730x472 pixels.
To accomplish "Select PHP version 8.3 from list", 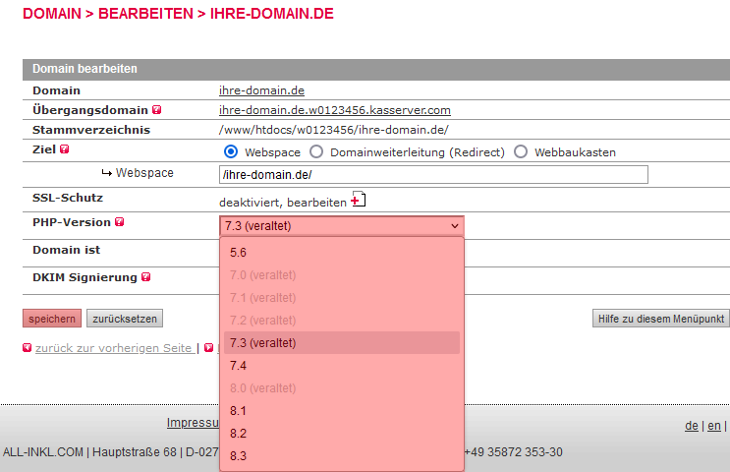I will point(238,456).
